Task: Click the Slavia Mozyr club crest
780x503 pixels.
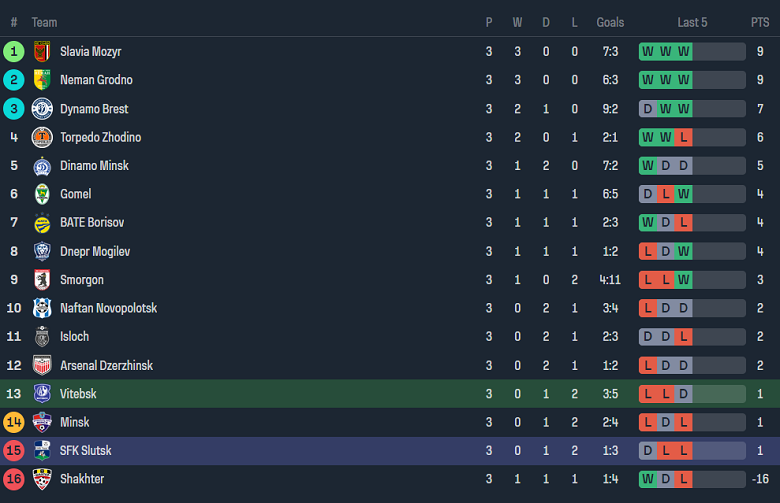Action: 42,51
